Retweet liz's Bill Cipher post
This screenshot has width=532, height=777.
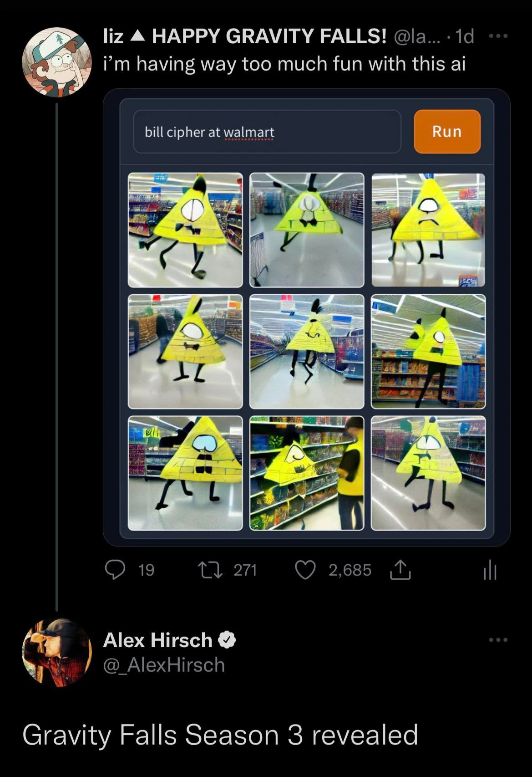click(210, 570)
